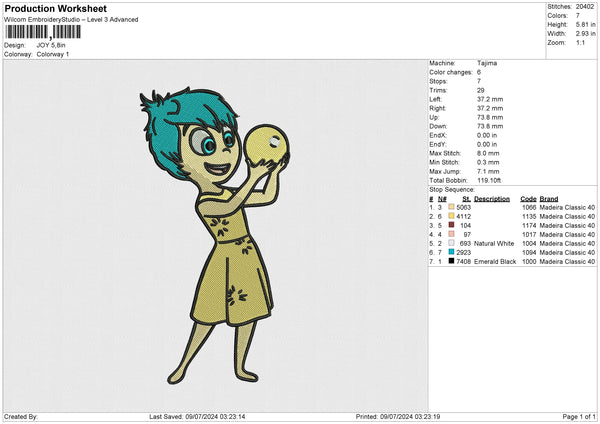Click thread code '1174' in stop row 3

pyautogui.click(x=529, y=225)
